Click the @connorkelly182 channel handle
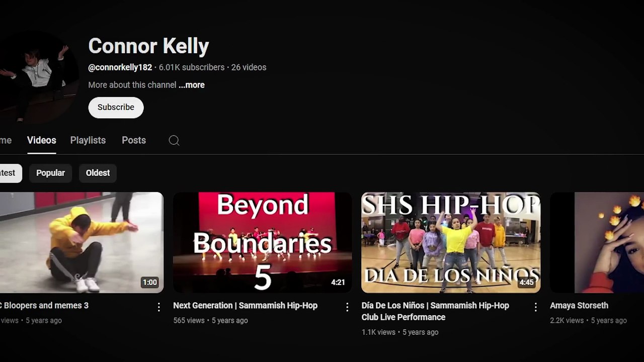This screenshot has width=644, height=362. tap(120, 67)
